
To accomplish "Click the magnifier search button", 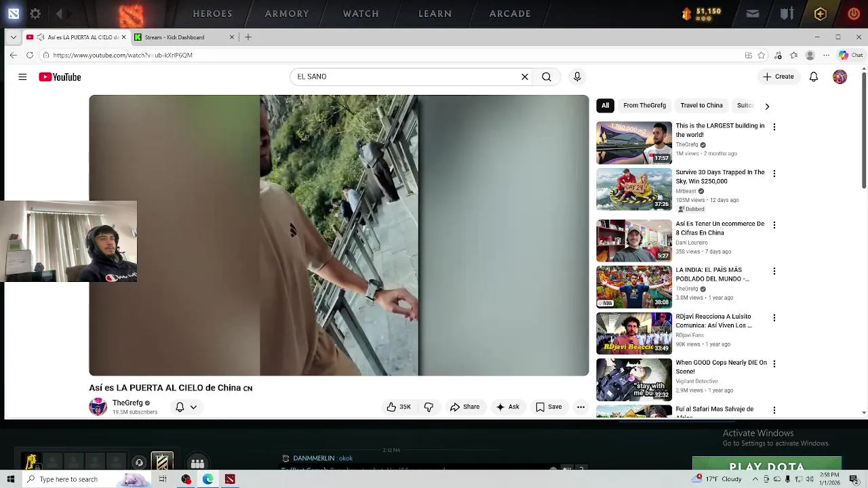I will [547, 77].
